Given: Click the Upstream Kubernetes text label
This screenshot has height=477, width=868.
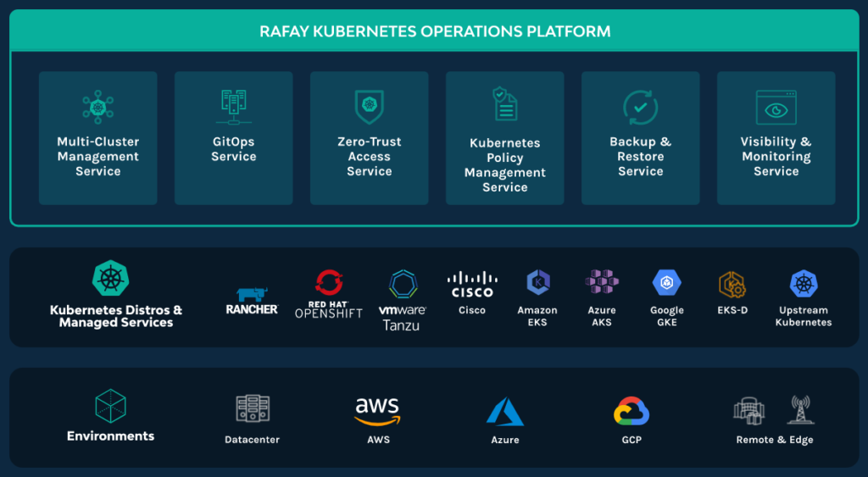Looking at the screenshot, I should 804,316.
